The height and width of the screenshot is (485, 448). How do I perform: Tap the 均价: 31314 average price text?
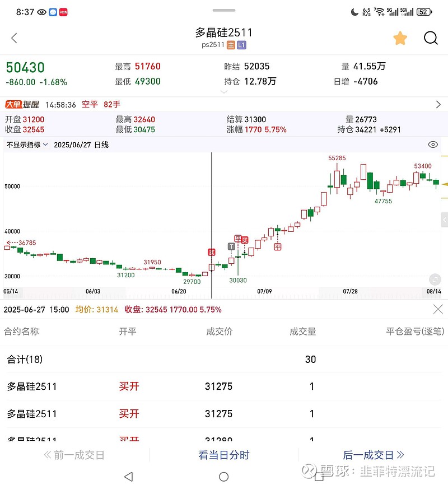coord(97,310)
